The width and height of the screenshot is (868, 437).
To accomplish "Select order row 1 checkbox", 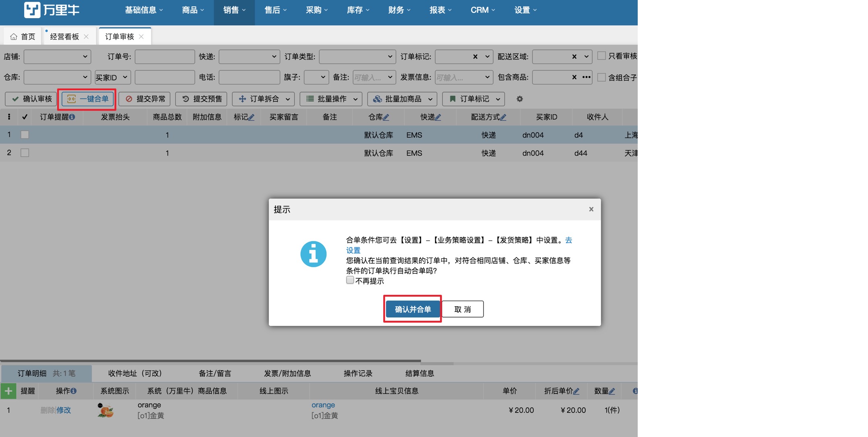I will click(25, 135).
